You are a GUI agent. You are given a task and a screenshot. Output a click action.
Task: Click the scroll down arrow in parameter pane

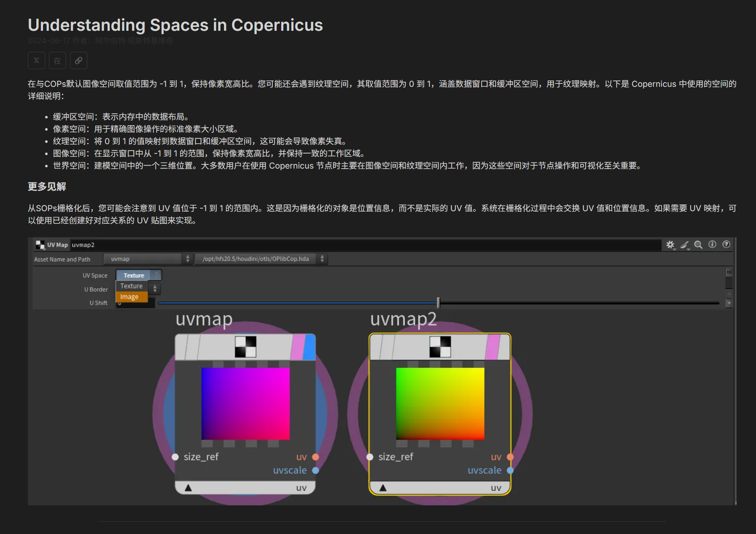point(729,303)
